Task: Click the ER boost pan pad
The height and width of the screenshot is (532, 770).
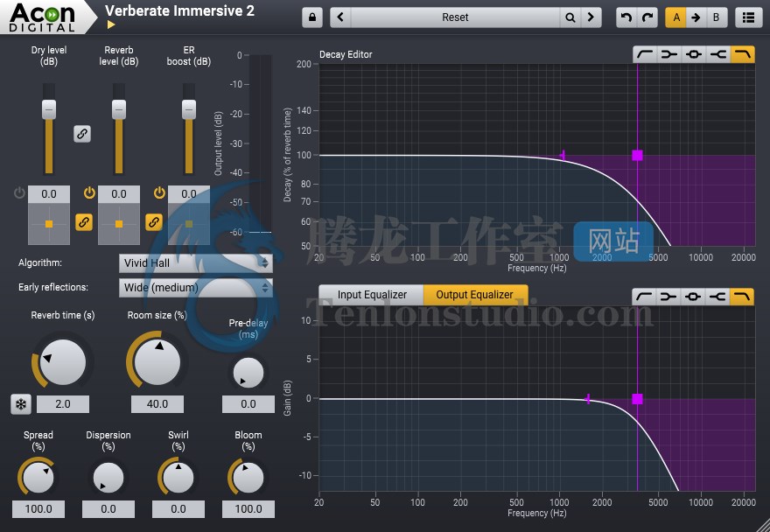Action: [189, 224]
